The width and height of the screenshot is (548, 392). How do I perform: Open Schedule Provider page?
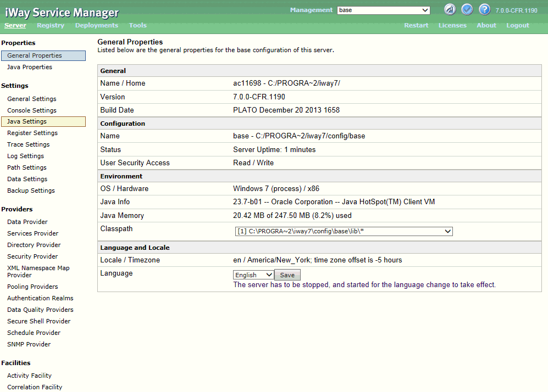click(x=34, y=333)
